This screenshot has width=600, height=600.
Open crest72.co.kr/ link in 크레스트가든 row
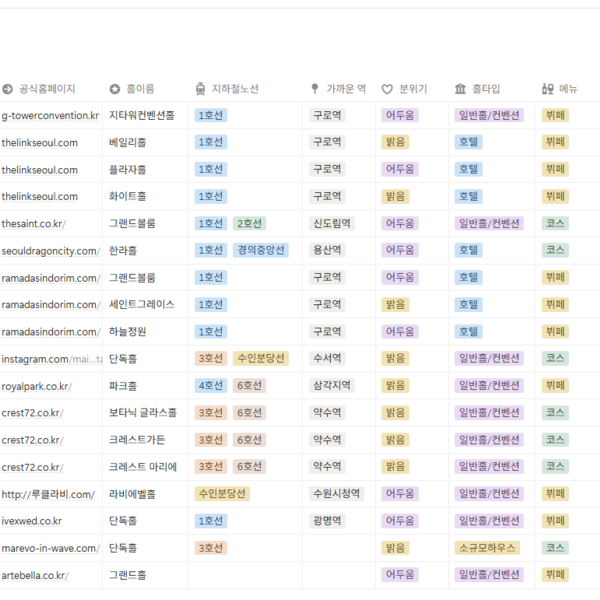click(x=33, y=440)
